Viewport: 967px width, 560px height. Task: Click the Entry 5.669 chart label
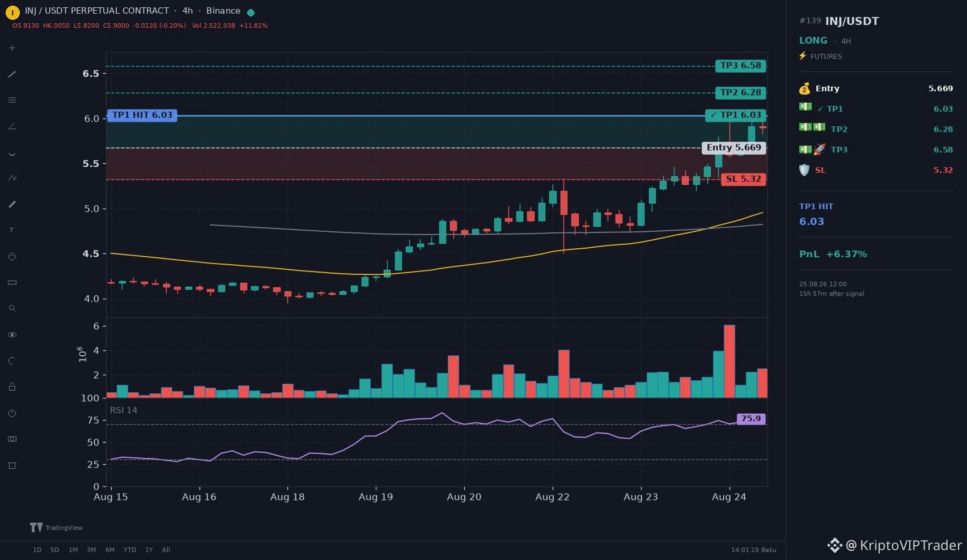point(734,147)
